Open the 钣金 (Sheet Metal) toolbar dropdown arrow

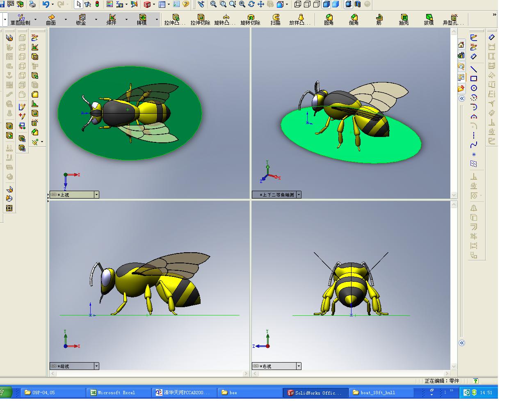tap(96, 19)
